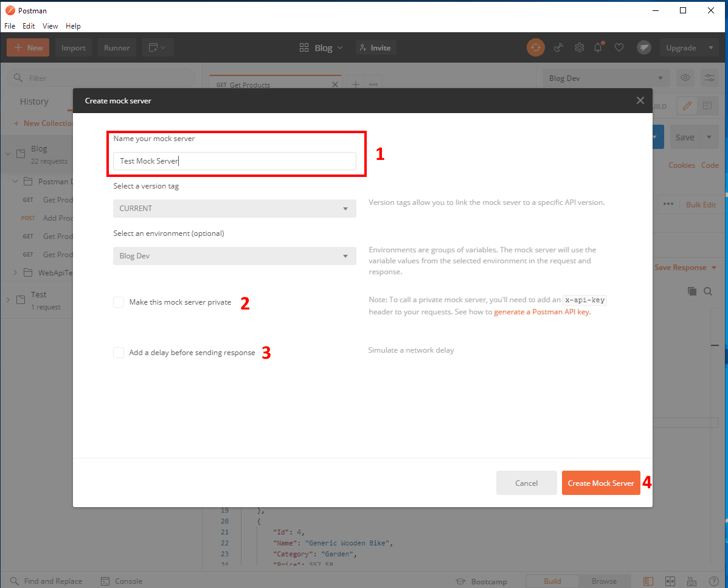The width and height of the screenshot is (728, 588).
Task: Select the POST Add Prod request
Action: point(46,218)
